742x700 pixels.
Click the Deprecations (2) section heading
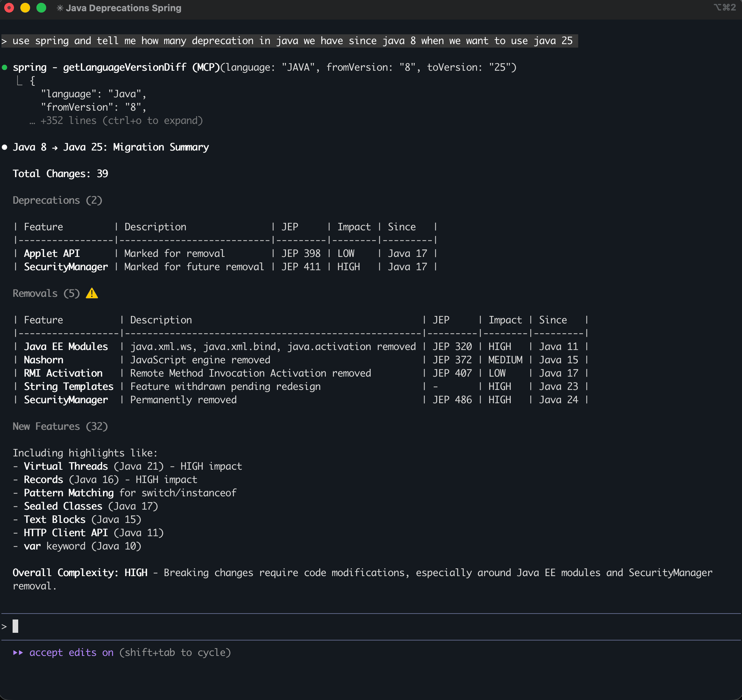57,201
